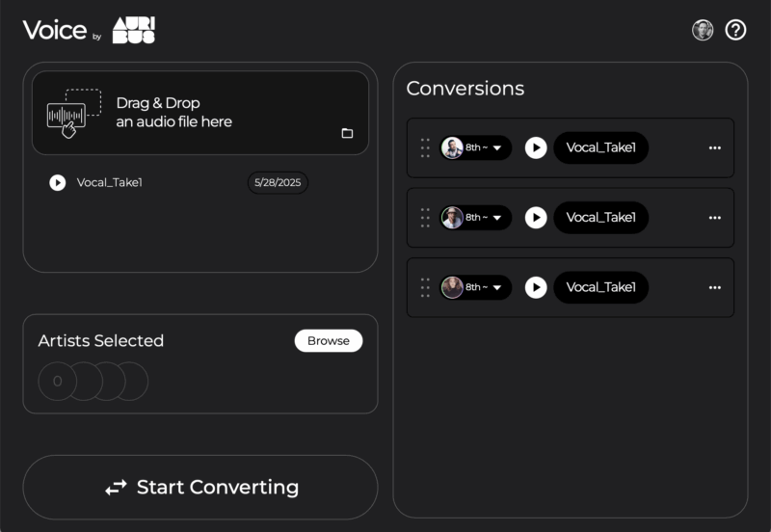Image resolution: width=771 pixels, height=532 pixels.
Task: Play the third conversion Vocal_Take1
Action: pos(536,287)
